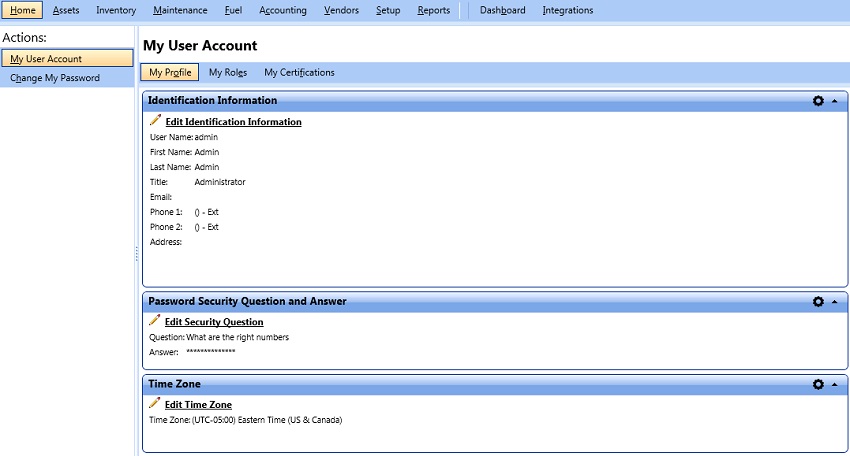Image resolution: width=850 pixels, height=456 pixels.
Task: Open the Assets menu
Action: [66, 10]
